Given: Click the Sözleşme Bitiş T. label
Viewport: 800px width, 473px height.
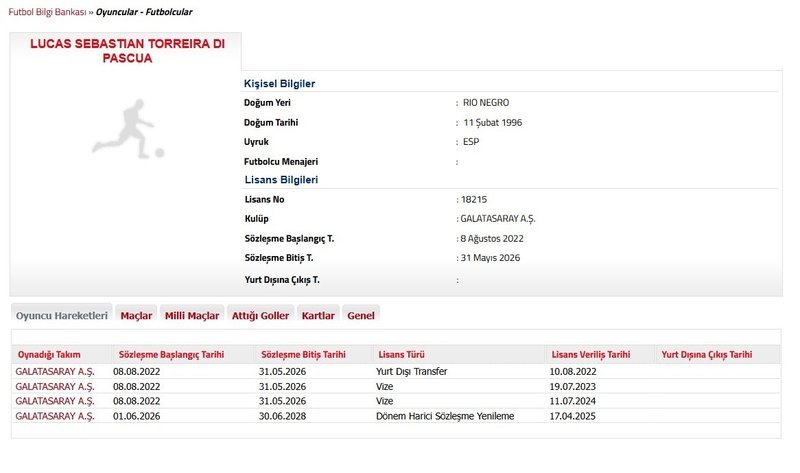Looking at the screenshot, I should coord(279,258).
